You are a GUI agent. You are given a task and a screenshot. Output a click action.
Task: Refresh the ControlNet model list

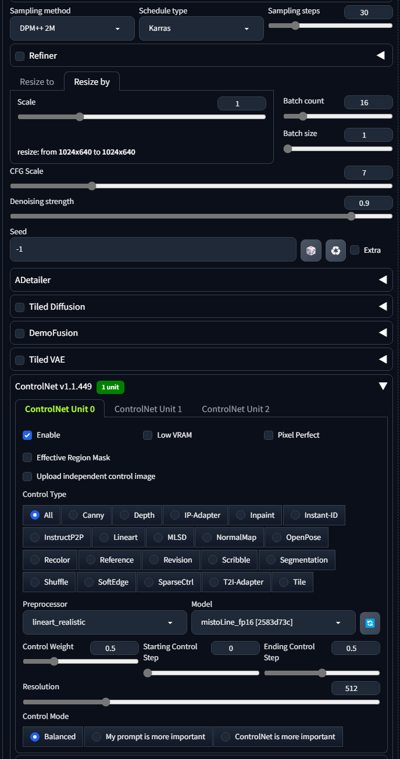coord(370,623)
